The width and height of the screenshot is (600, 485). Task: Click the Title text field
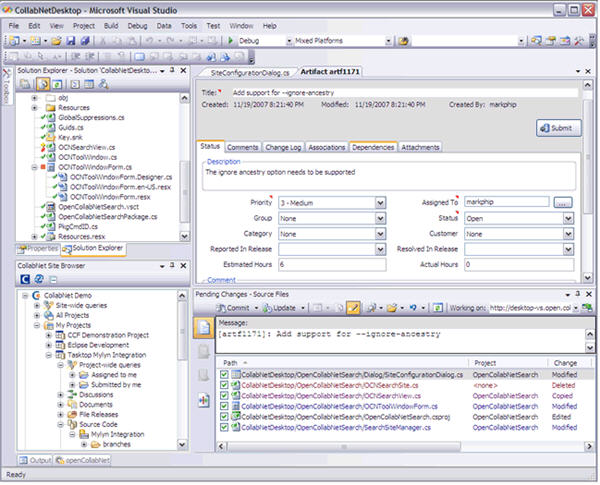(405, 93)
